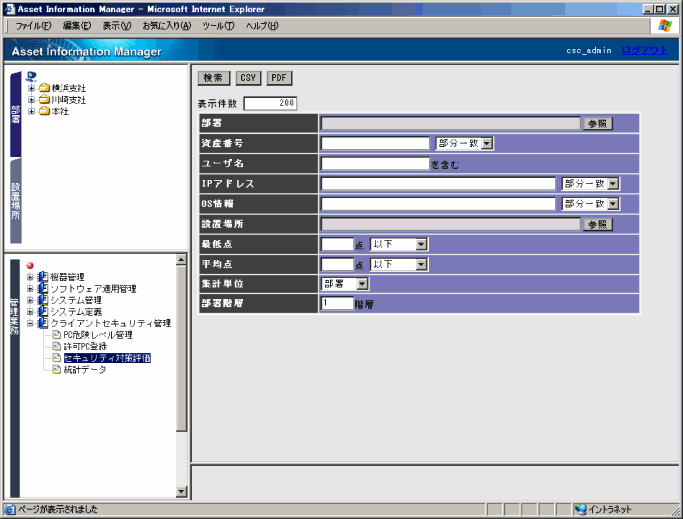Viewport: 683px width, 519px height.
Task: Expand the ソフトウェア運用管理 tree node
Action: (31, 289)
